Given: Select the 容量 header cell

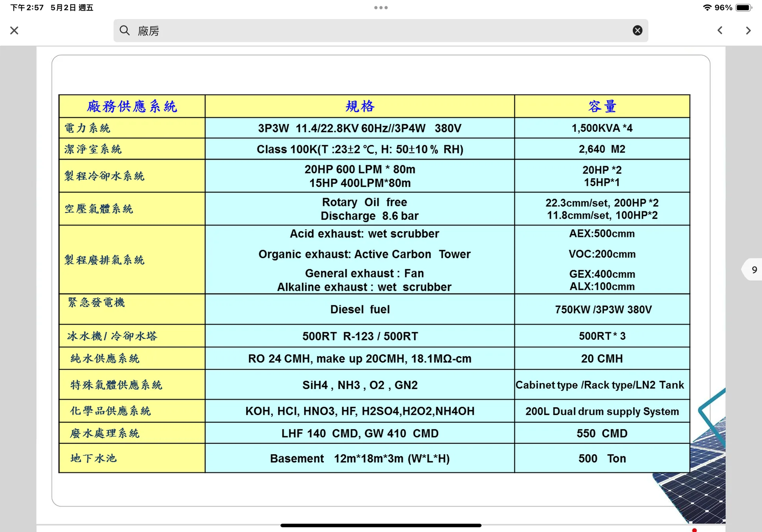Looking at the screenshot, I should pyautogui.click(x=602, y=106).
